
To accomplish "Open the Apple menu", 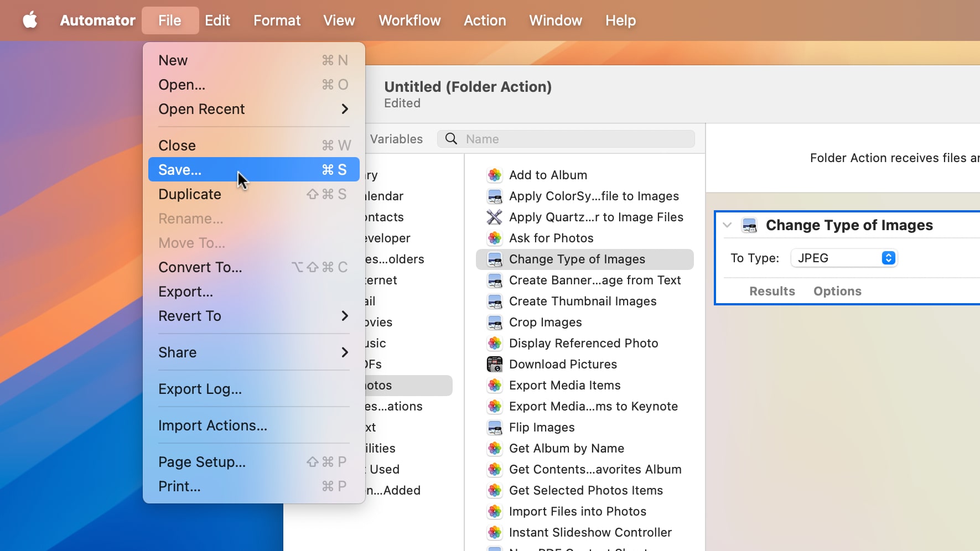I will click(30, 20).
